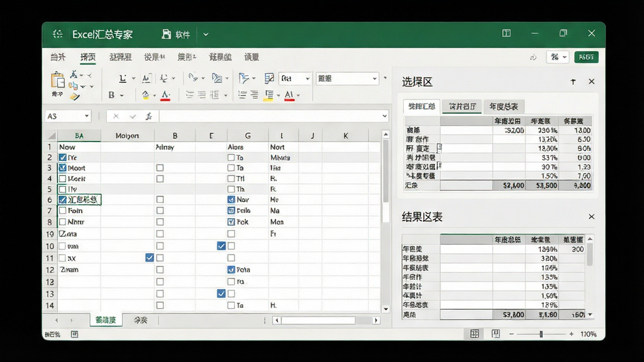Click the sheet horizontal scrollbar right arrow
The image size is (644, 362).
coord(376,320)
